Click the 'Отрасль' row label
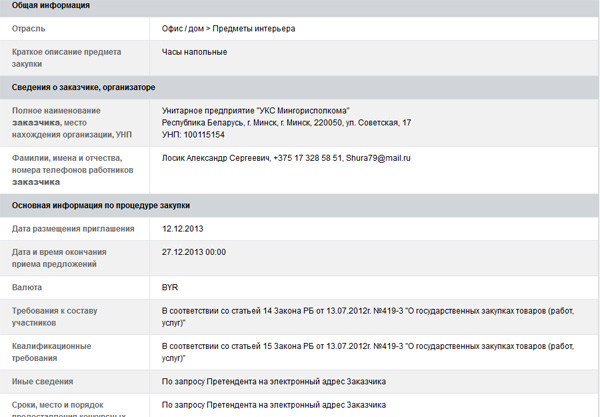600x417 pixels. [x=28, y=29]
